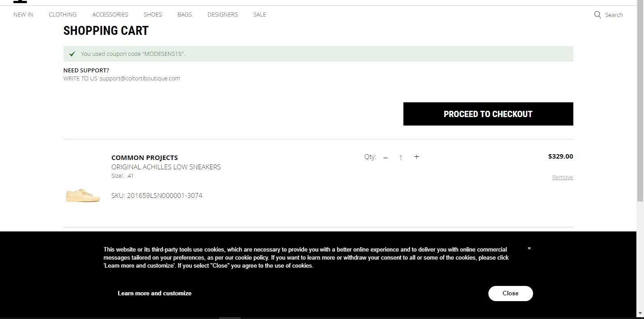Click Close on the cookie notice
Image resolution: width=644 pixels, height=319 pixels.
tap(510, 294)
